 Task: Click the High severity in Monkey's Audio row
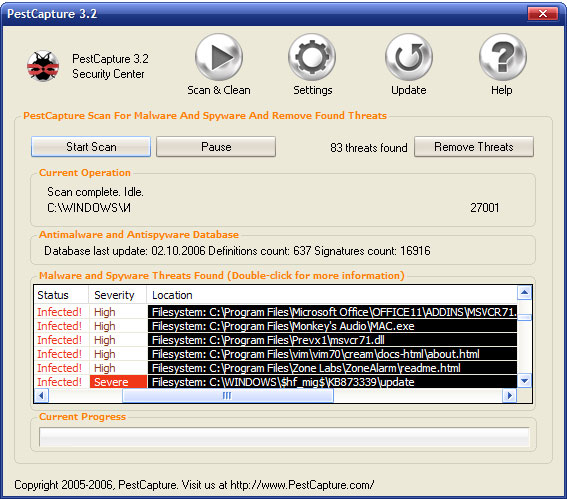point(105,326)
